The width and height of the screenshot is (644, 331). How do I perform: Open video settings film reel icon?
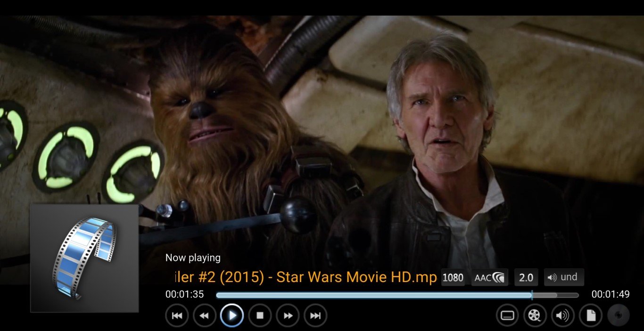tap(535, 315)
